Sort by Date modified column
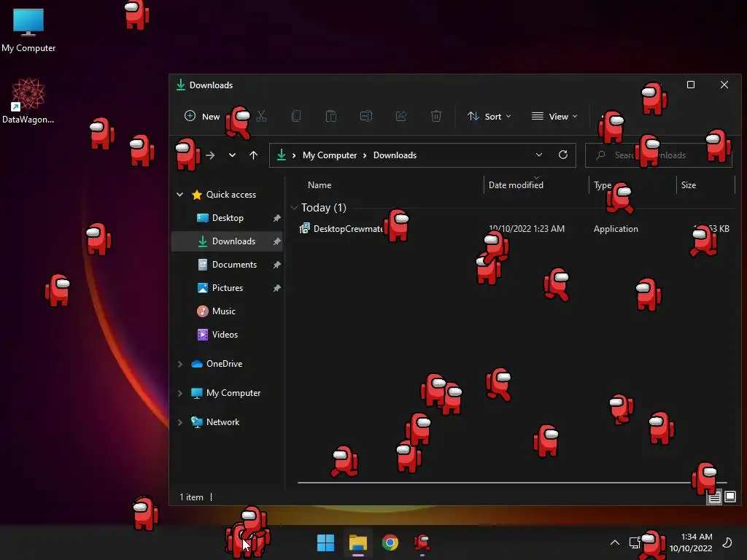 click(x=516, y=184)
